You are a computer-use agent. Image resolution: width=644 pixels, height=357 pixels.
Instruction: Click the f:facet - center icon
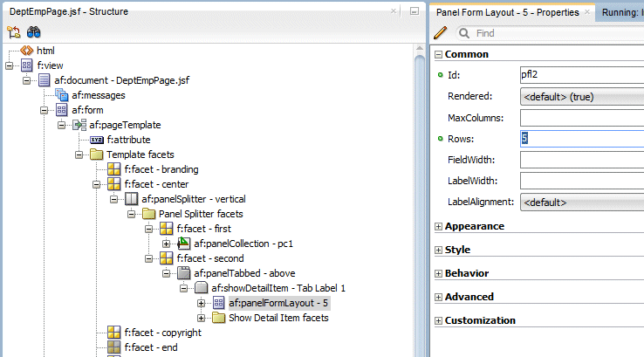pyautogui.click(x=113, y=184)
